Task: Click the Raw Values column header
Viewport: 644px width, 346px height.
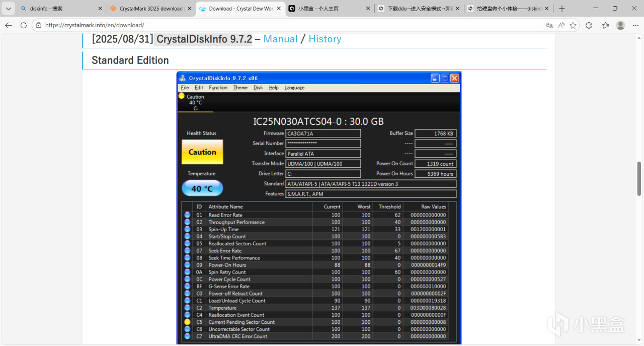Action: click(426, 206)
